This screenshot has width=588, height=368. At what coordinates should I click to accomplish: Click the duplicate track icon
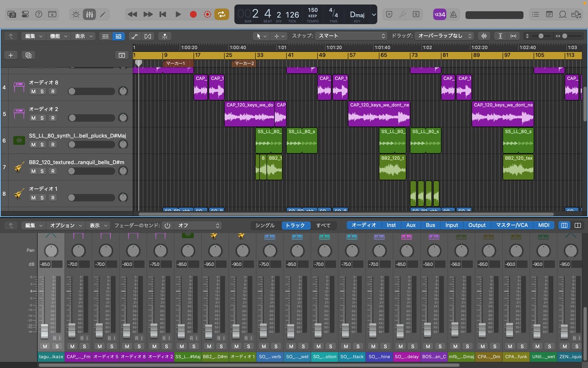point(28,55)
